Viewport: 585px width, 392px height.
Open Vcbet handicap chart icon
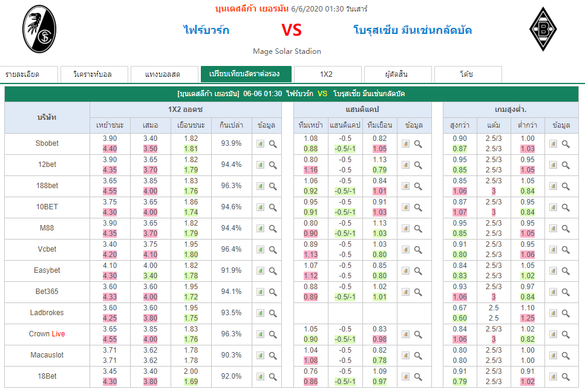coord(405,249)
